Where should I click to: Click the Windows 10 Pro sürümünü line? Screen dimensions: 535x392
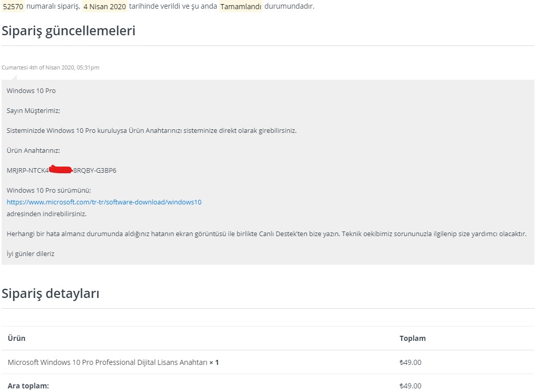pos(49,190)
